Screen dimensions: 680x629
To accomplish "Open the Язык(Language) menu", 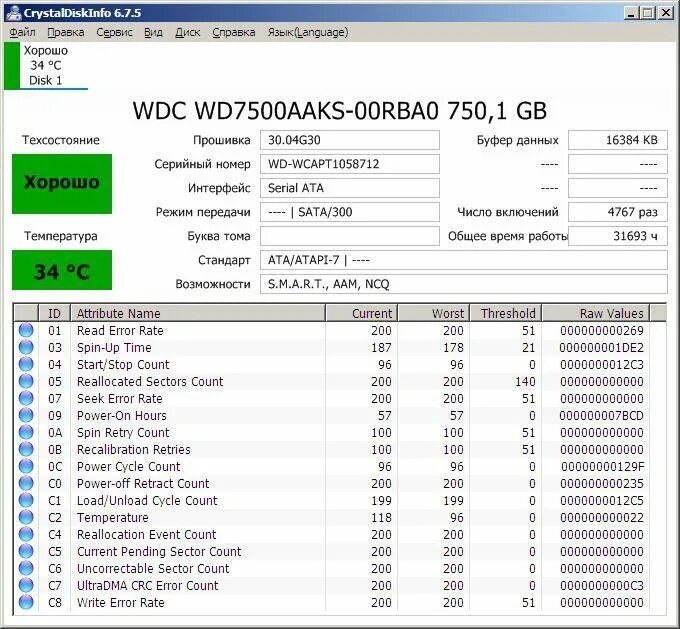I will coord(307,33).
